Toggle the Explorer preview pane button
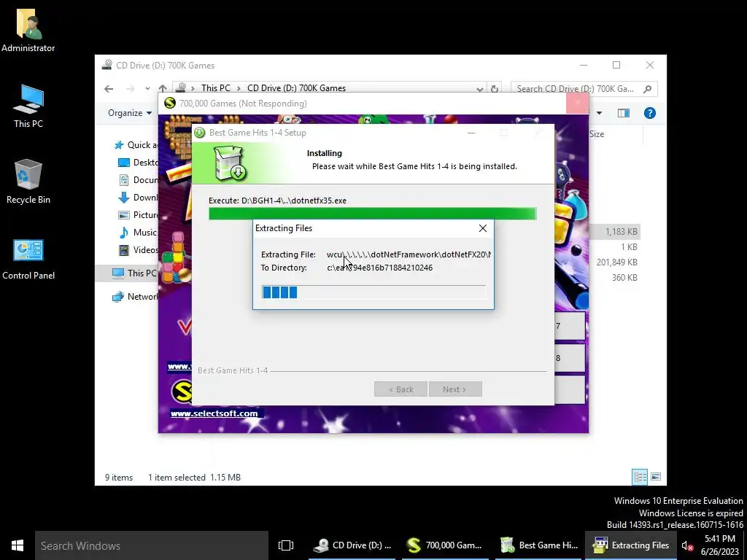Viewport: 747px width, 560px height. pos(623,113)
